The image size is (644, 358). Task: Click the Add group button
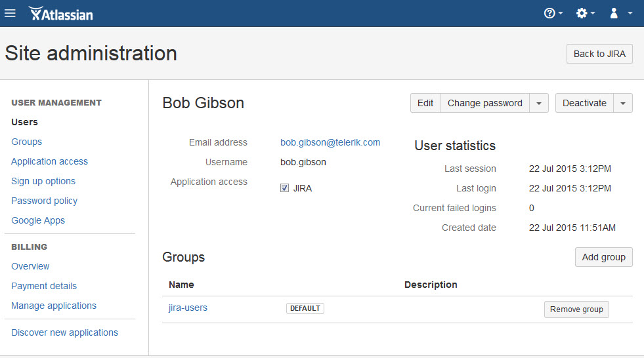click(604, 257)
